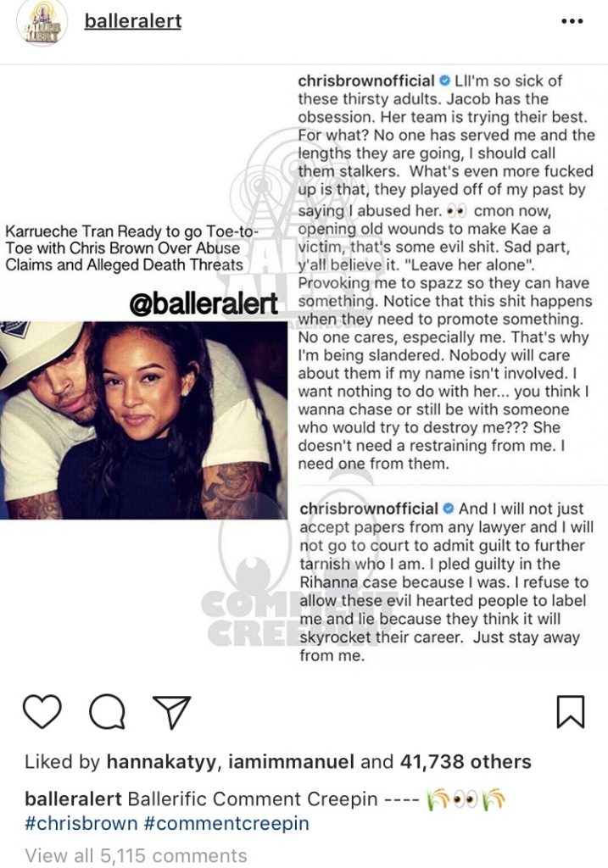Tap the couple photo in the post
Image resolution: width=608 pixels, height=868 pixels.
[x=143, y=420]
